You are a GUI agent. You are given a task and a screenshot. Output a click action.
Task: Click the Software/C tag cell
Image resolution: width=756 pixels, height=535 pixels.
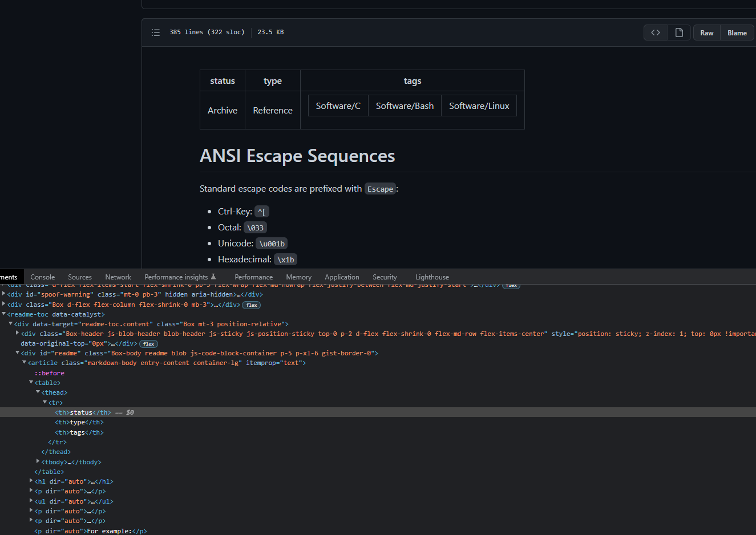(338, 106)
